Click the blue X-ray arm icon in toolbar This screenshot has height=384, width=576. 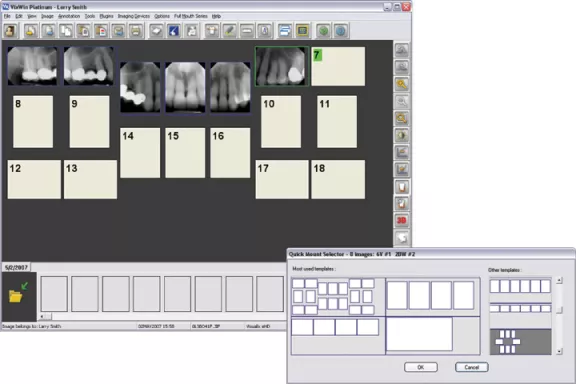[x=174, y=31]
